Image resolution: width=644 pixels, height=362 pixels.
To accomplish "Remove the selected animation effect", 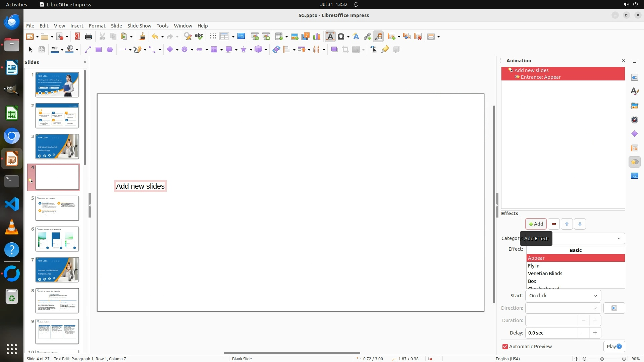I will pos(553,224).
